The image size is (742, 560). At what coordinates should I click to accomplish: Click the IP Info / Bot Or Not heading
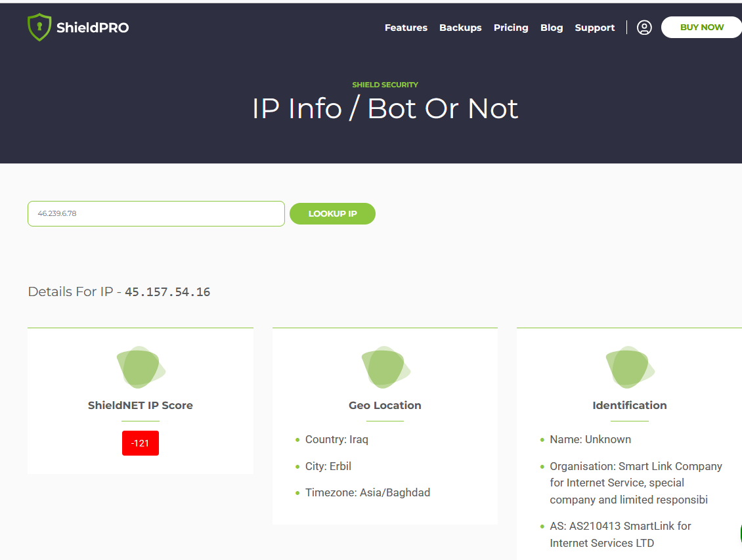(385, 109)
